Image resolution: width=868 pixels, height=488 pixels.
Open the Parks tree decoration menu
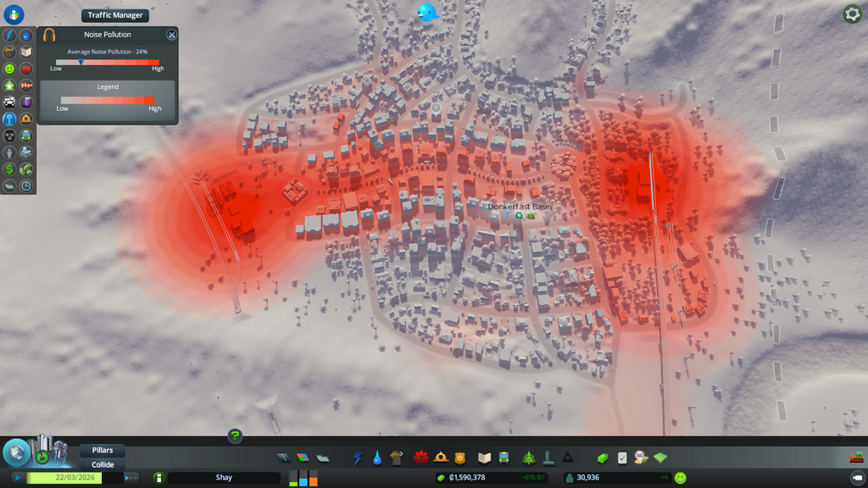click(529, 457)
